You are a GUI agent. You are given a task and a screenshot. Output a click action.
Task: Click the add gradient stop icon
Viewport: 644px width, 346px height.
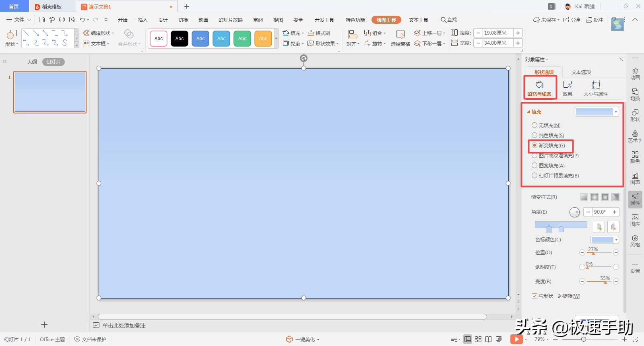tap(599, 227)
